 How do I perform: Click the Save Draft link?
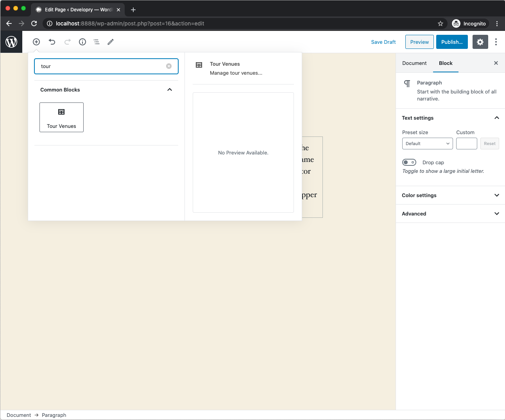tap(383, 42)
